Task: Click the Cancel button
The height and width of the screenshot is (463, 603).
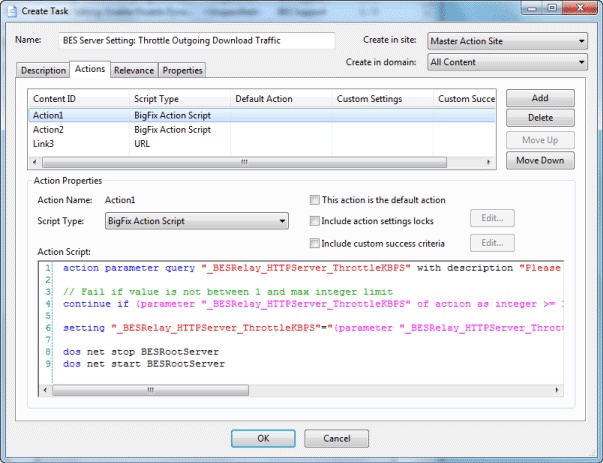Action: pyautogui.click(x=336, y=438)
